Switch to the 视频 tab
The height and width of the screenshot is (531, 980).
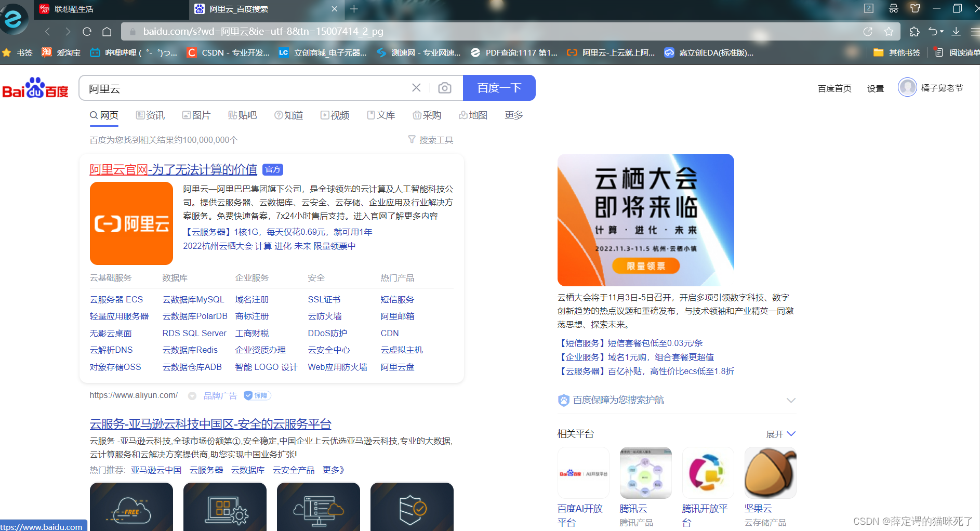pyautogui.click(x=335, y=115)
